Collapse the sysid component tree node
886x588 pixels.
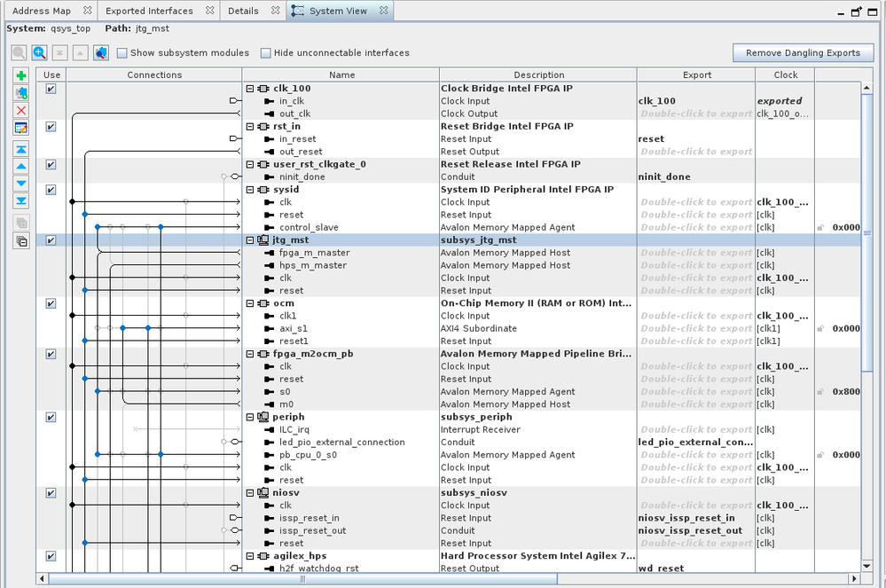point(251,190)
